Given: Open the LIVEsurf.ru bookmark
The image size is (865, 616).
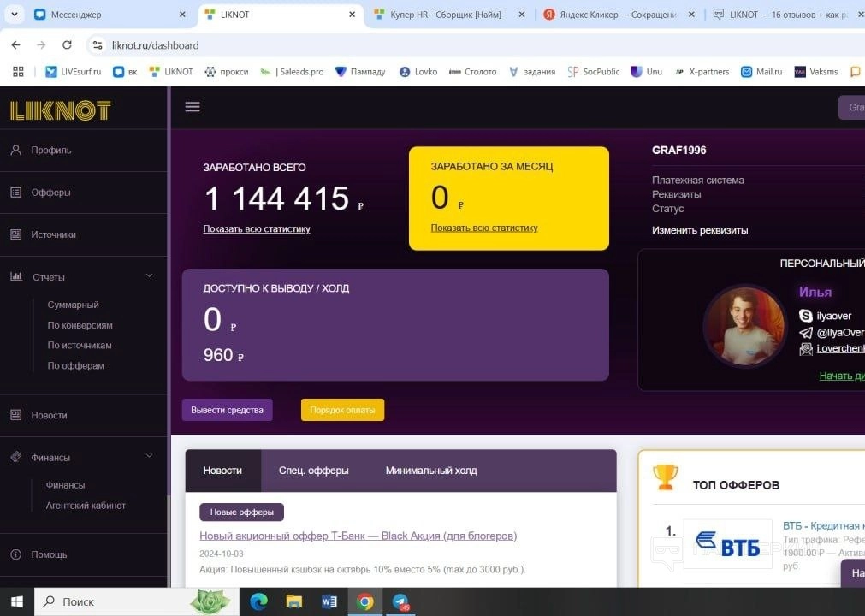Looking at the screenshot, I should (x=74, y=72).
